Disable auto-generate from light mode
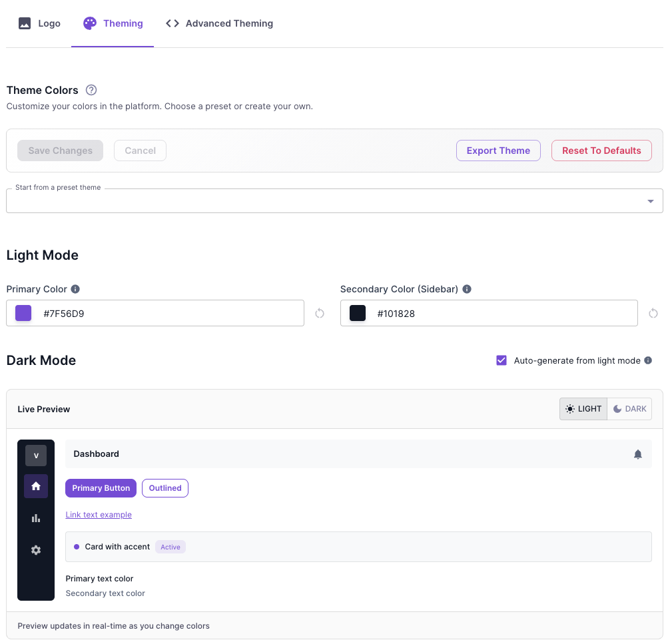Image resolution: width=668 pixels, height=644 pixels. pyautogui.click(x=501, y=360)
